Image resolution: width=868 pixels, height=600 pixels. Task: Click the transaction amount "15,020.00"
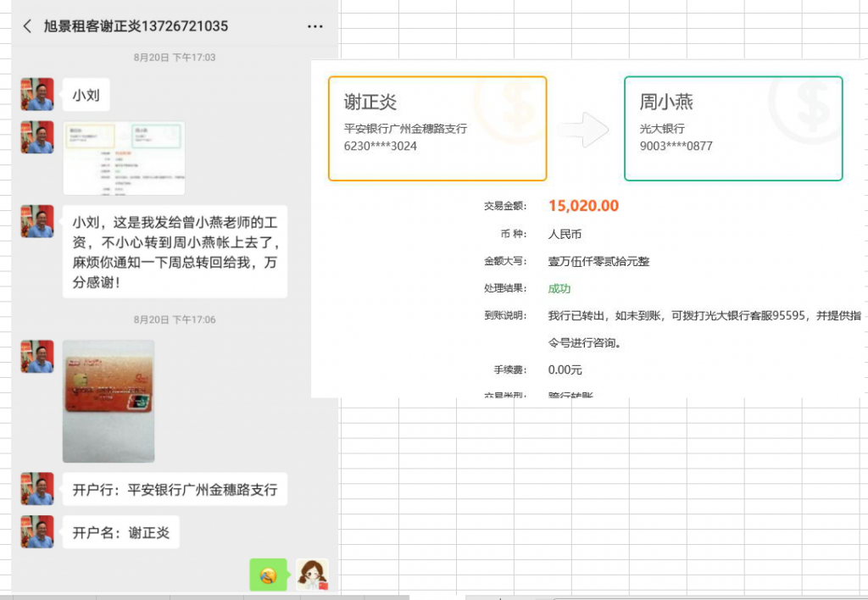tap(583, 206)
